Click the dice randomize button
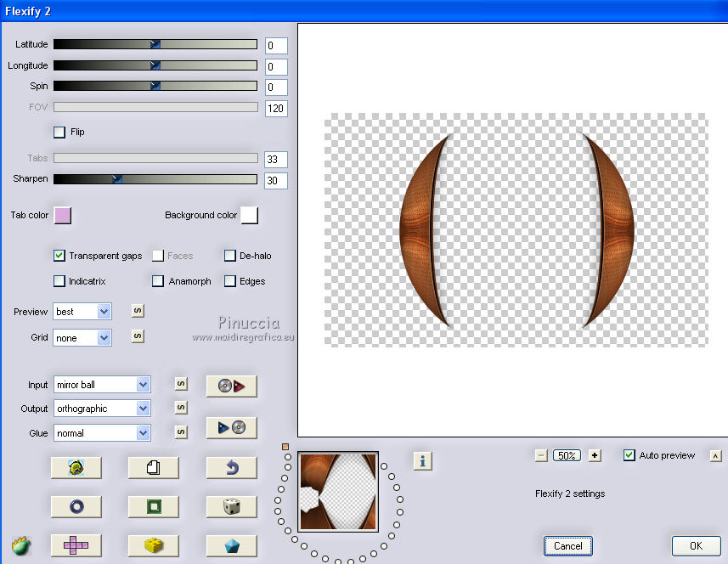This screenshot has height=564, width=728. [x=231, y=507]
